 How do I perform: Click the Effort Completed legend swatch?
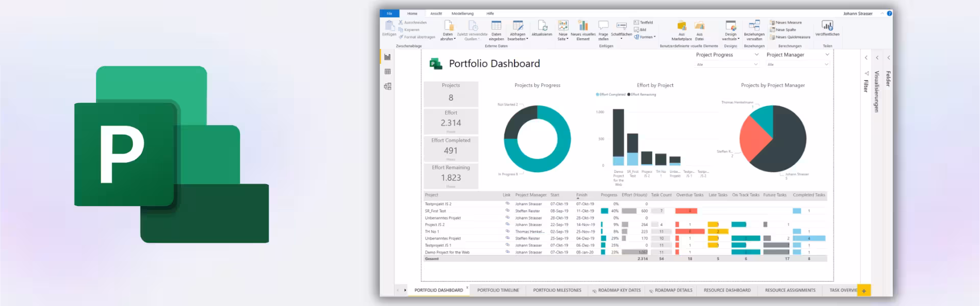click(x=598, y=94)
